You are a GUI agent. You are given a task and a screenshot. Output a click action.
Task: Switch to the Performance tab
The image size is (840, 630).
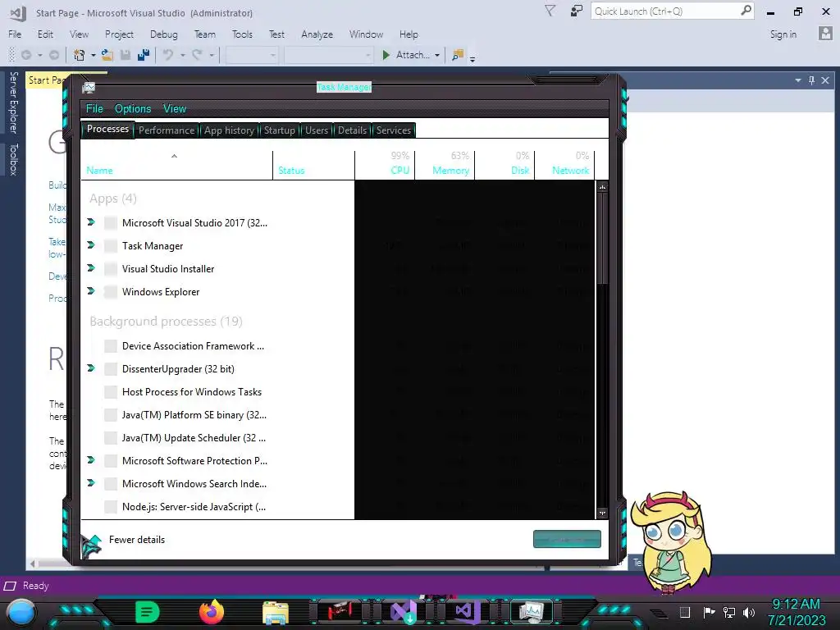tap(166, 130)
